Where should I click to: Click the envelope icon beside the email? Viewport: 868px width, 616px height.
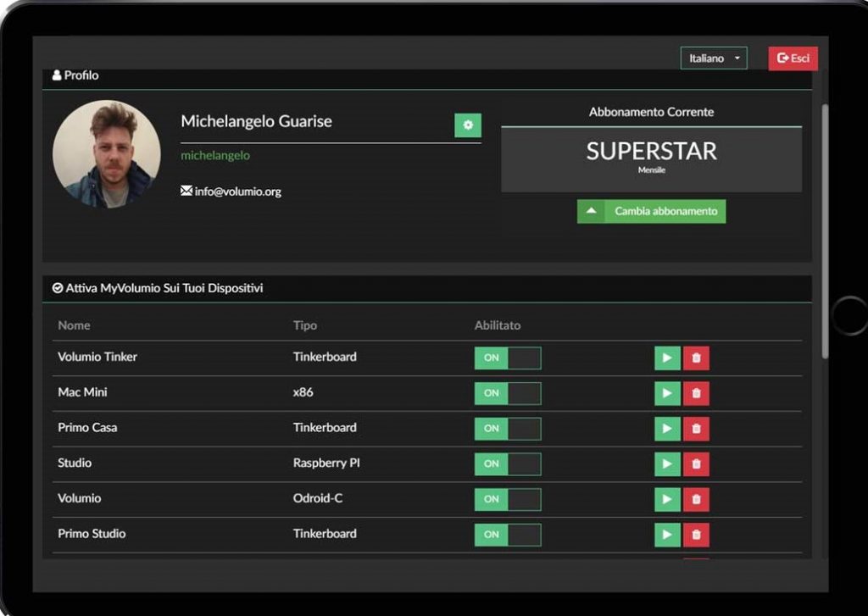(186, 191)
